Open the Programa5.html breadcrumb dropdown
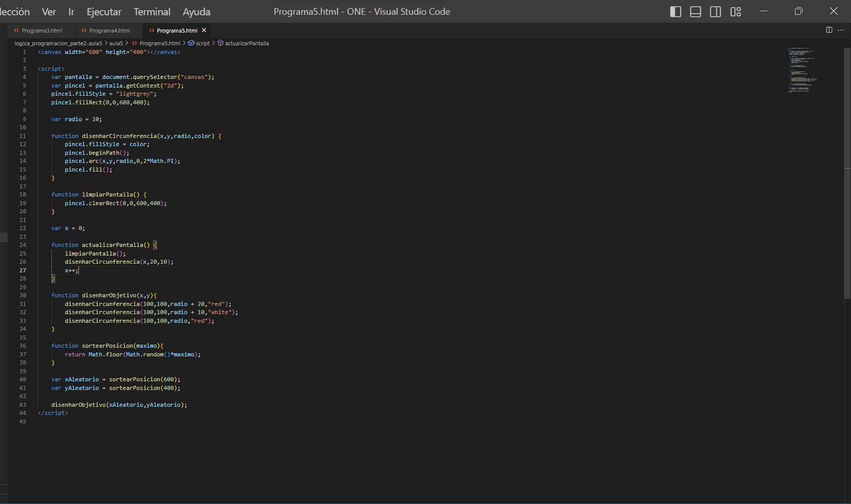851x504 pixels. pos(160,43)
